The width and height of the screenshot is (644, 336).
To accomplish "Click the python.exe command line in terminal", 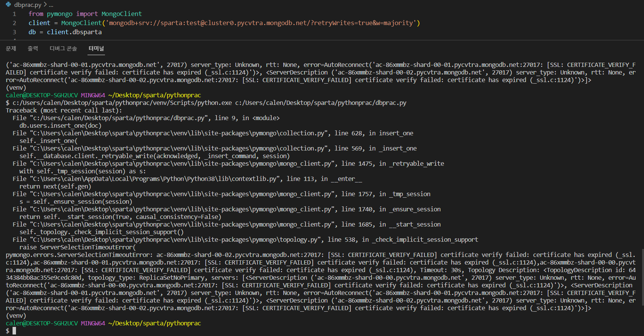I will click(x=206, y=103).
